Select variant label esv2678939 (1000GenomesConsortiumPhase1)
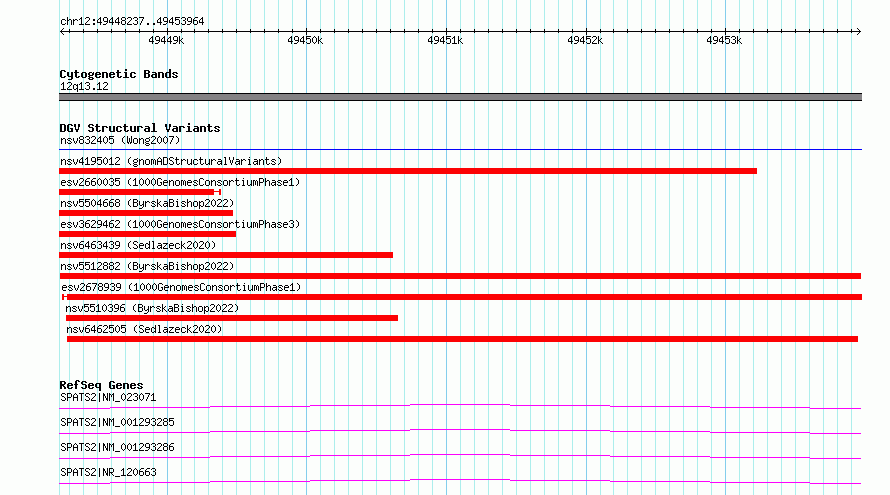890x495 pixels. click(181, 287)
